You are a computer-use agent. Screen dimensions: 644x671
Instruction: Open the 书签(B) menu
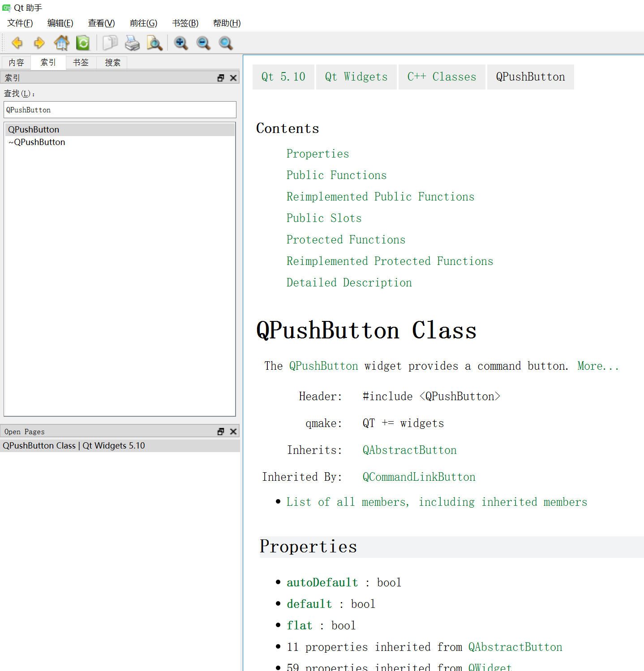185,23
